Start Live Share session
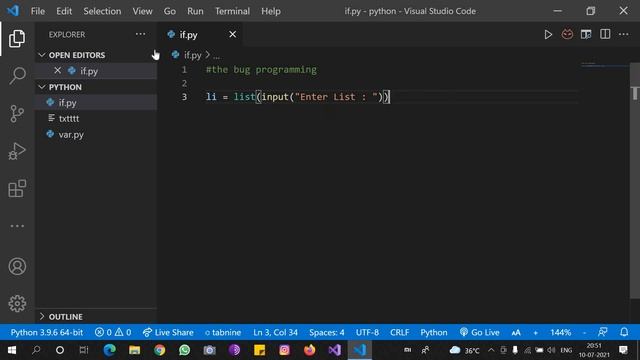The width and height of the screenshot is (640, 360). [x=168, y=332]
